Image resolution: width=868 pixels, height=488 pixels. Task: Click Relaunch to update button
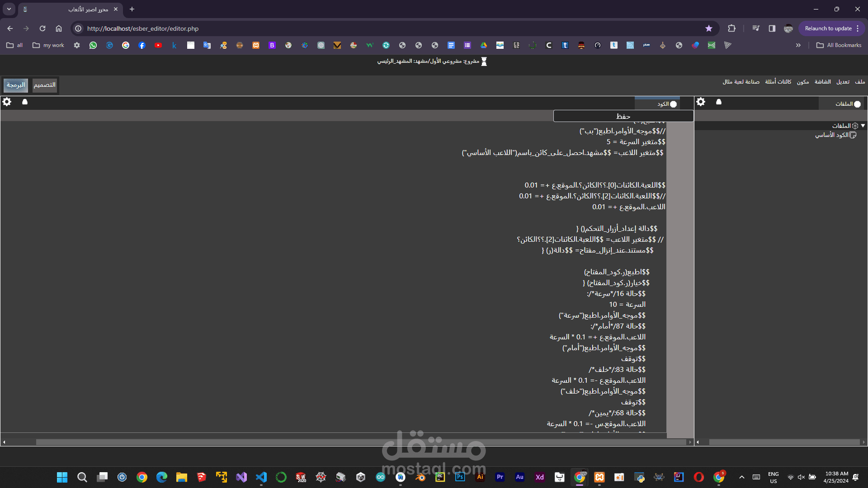pyautogui.click(x=828, y=28)
